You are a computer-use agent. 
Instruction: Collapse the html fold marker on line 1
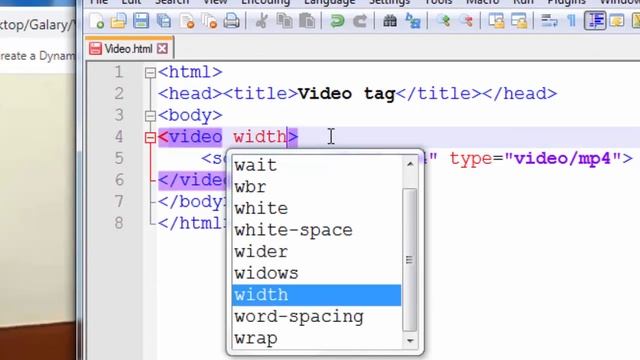tap(150, 73)
